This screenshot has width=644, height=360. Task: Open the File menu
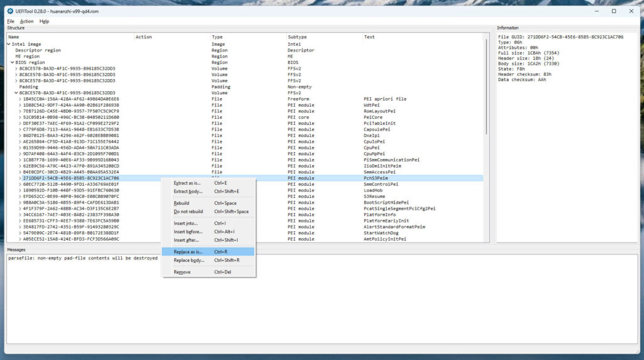coord(11,21)
